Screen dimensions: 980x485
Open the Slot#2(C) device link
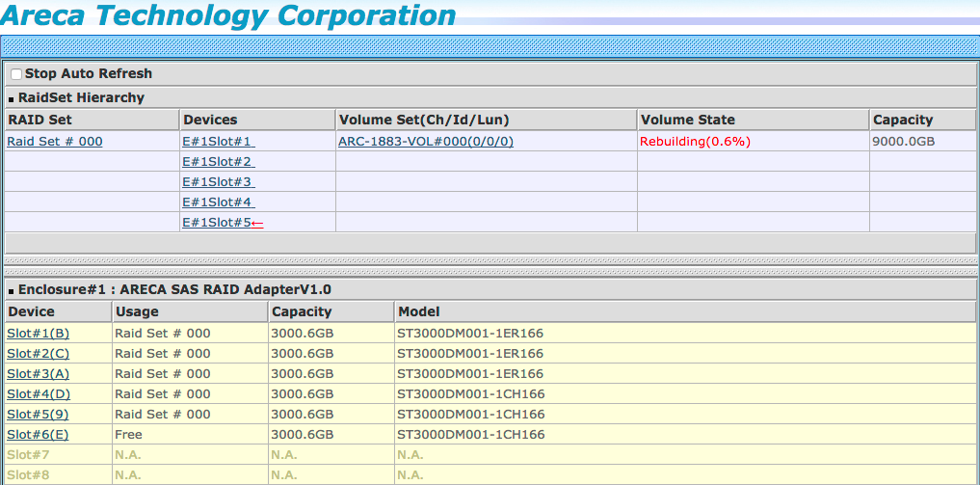coord(39,353)
